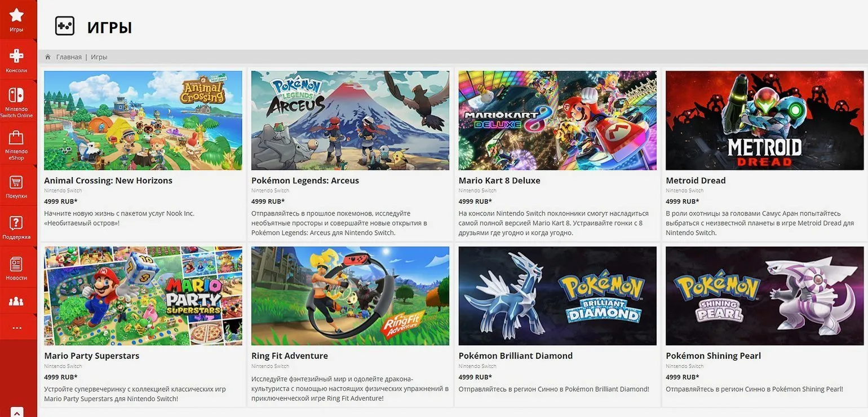Open Animal Crossing: New Horizons title link
The height and width of the screenshot is (417, 868).
pos(108,181)
